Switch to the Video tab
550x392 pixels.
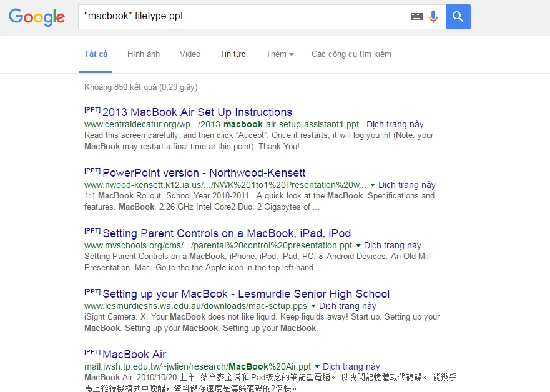pyautogui.click(x=190, y=54)
